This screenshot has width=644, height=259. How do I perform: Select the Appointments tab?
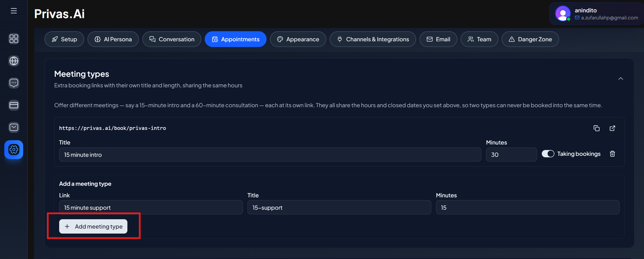pos(235,39)
